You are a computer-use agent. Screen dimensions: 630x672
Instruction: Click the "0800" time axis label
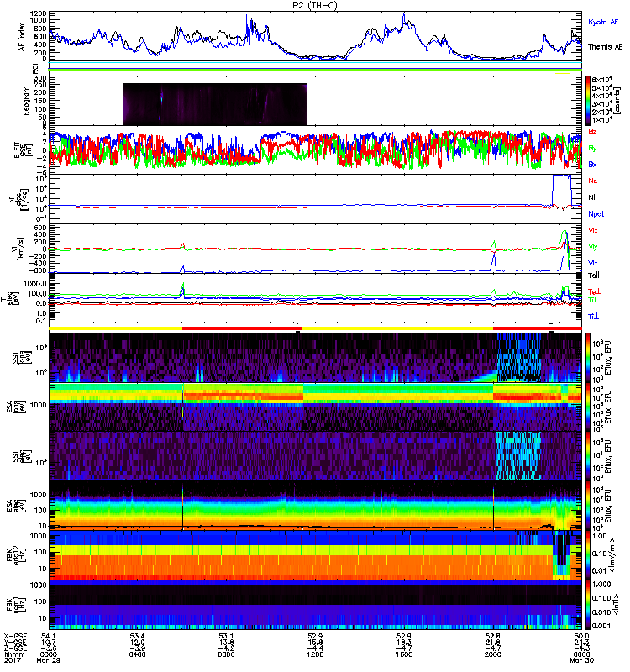226,655
